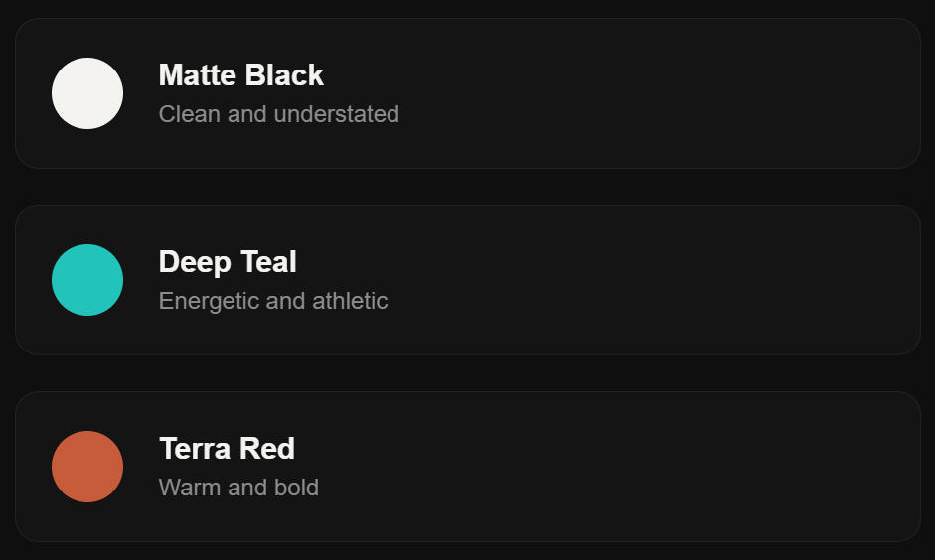Pick the teal circle color swatch
Image resolution: width=935 pixels, height=560 pixels.
pos(87,280)
